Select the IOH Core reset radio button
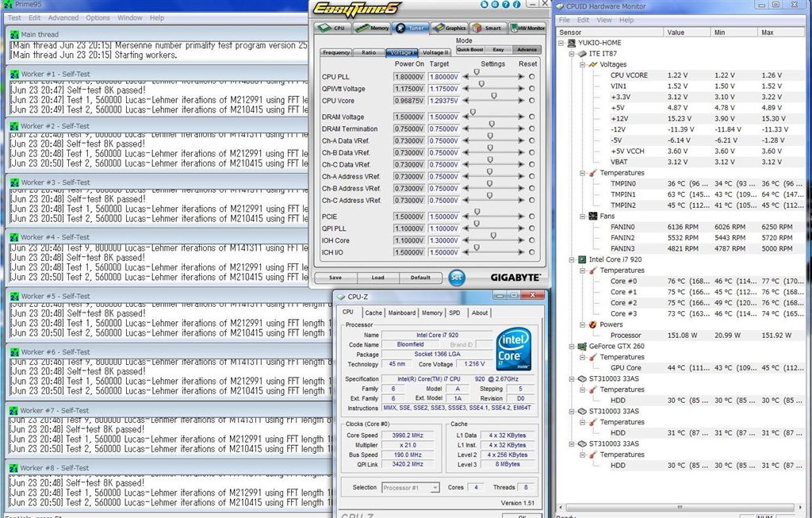Viewport: 812px width, 518px height. tap(531, 240)
